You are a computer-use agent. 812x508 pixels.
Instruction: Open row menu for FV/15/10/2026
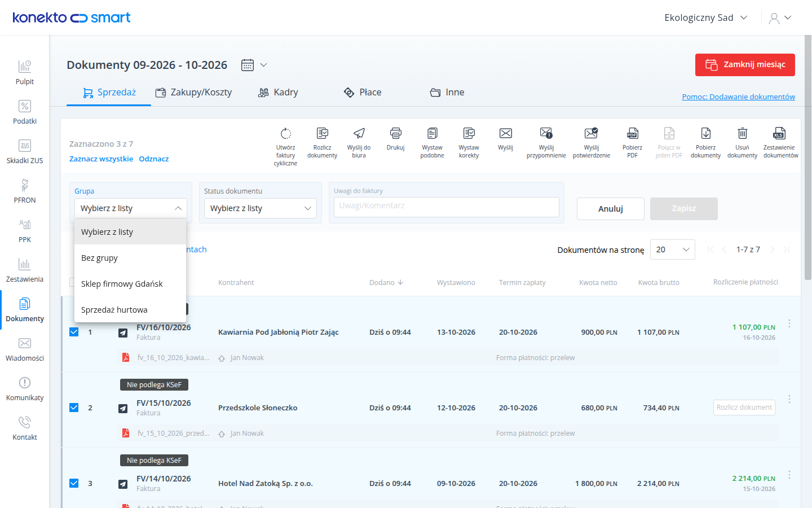point(789,399)
